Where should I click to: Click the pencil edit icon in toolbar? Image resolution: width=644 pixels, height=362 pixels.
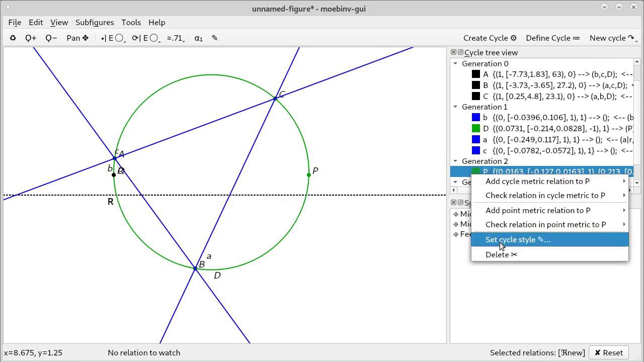pos(215,38)
